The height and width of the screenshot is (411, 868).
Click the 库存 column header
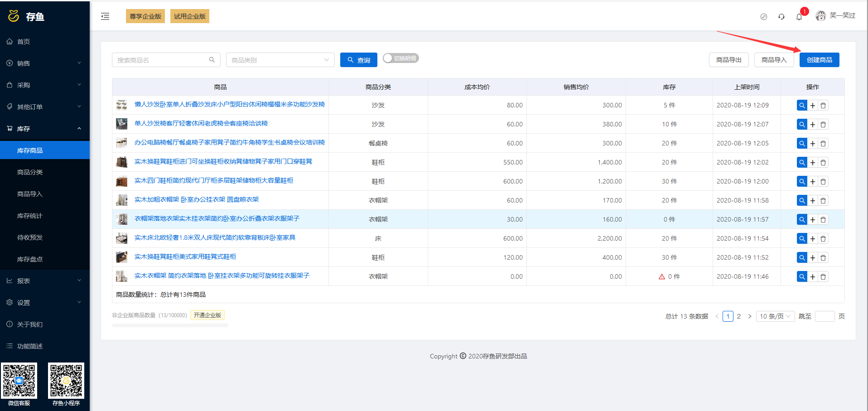point(669,87)
